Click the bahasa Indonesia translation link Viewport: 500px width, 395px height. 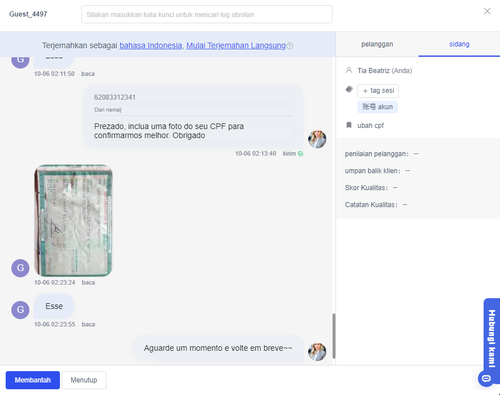coord(151,46)
